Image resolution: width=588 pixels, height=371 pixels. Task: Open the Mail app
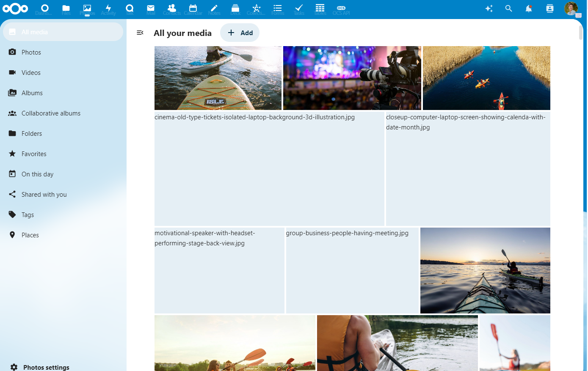point(151,8)
